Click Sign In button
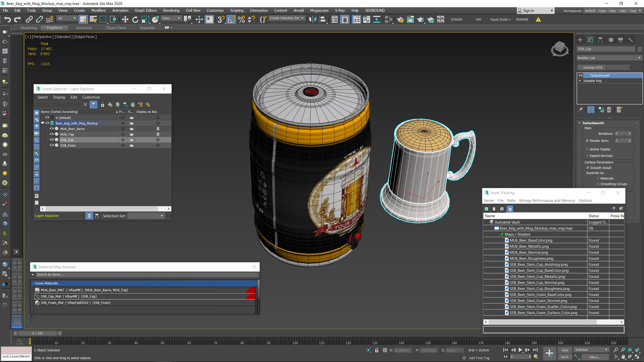Screen dimensions: 644x362 coord(535,11)
